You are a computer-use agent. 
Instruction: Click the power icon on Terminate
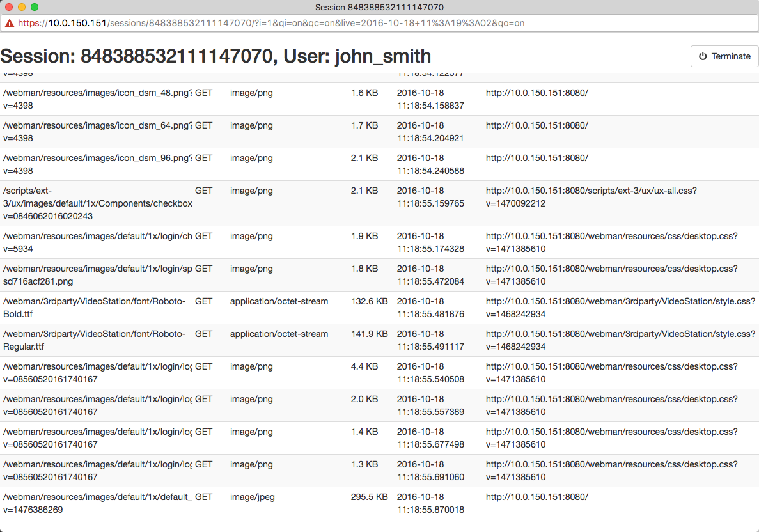tap(703, 56)
